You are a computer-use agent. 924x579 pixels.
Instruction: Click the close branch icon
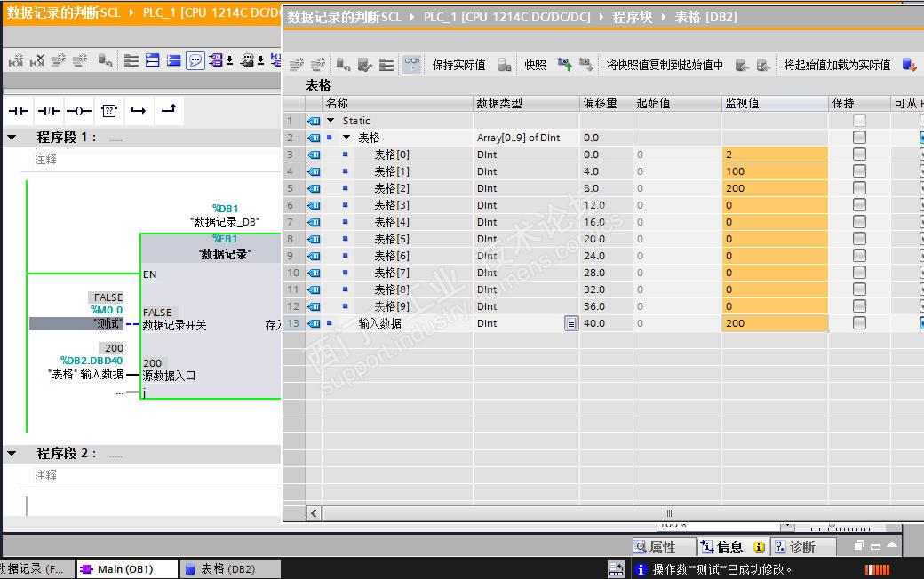click(x=169, y=109)
